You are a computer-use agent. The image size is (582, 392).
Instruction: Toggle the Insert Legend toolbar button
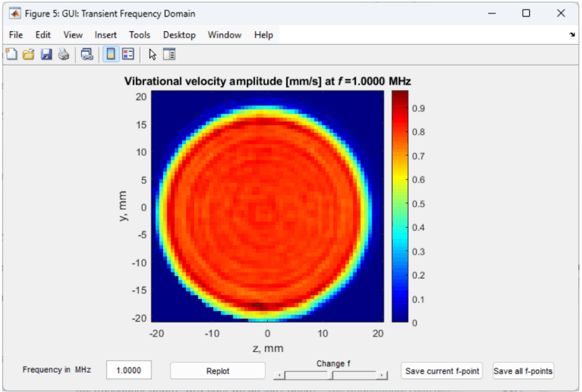(x=128, y=55)
